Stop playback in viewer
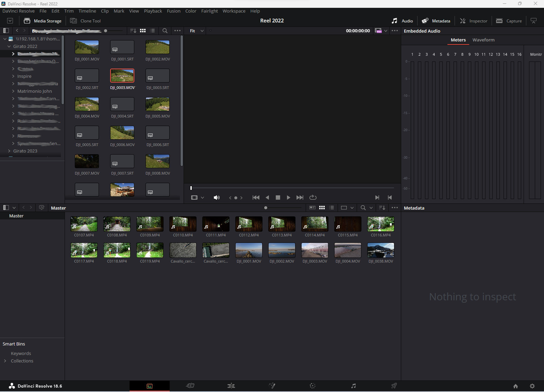544x392 pixels. (278, 197)
